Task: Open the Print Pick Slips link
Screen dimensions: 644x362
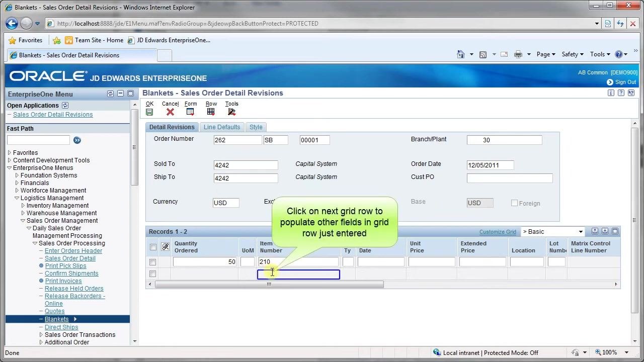Action: click(65, 266)
